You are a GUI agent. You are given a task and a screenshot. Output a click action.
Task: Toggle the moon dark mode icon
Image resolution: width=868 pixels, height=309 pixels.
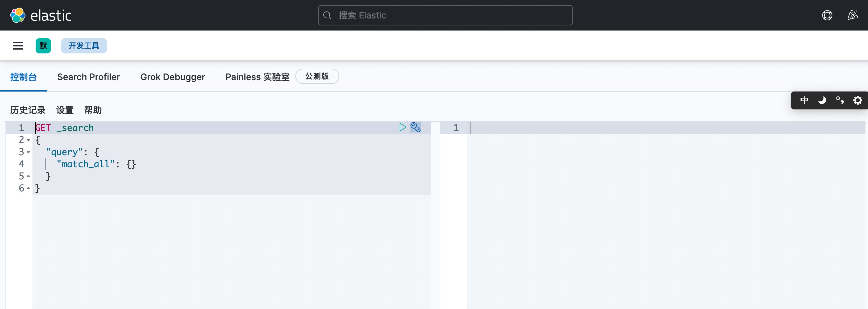click(x=822, y=100)
